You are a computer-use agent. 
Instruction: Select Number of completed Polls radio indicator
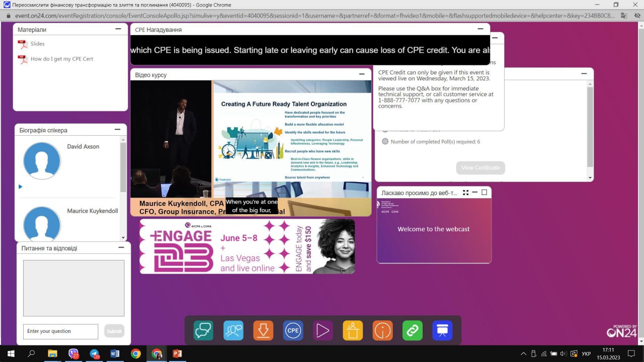tap(385, 141)
